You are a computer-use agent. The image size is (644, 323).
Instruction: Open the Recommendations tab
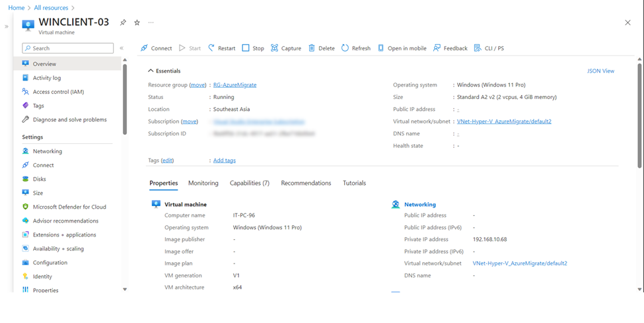(x=306, y=183)
